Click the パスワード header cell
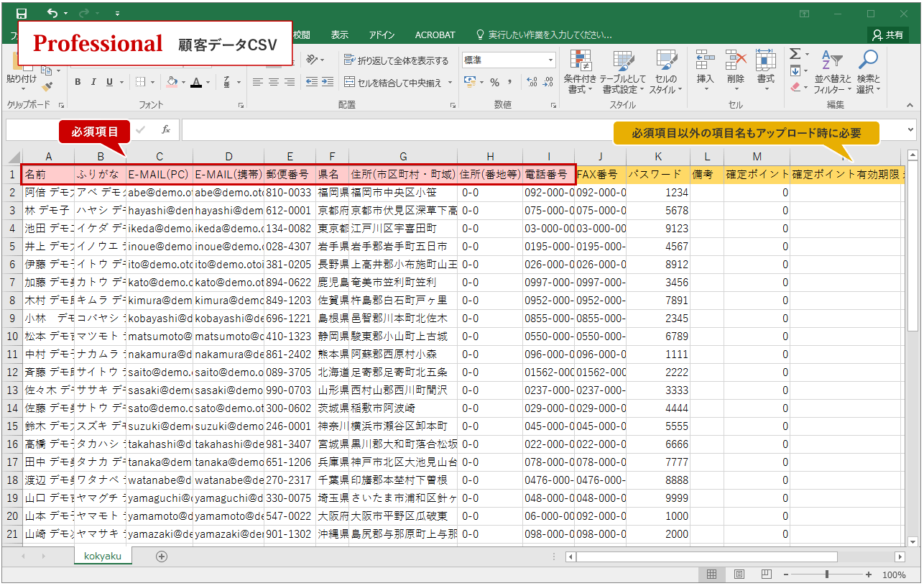 coord(658,174)
